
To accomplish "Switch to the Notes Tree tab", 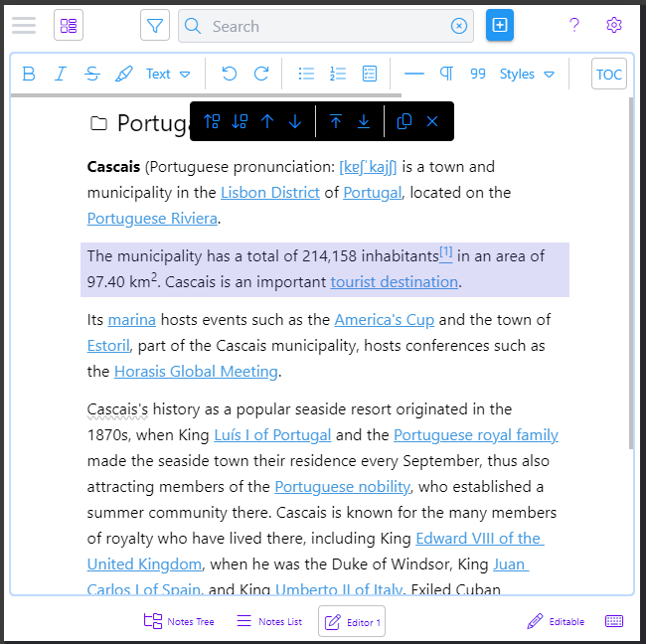I will (179, 621).
